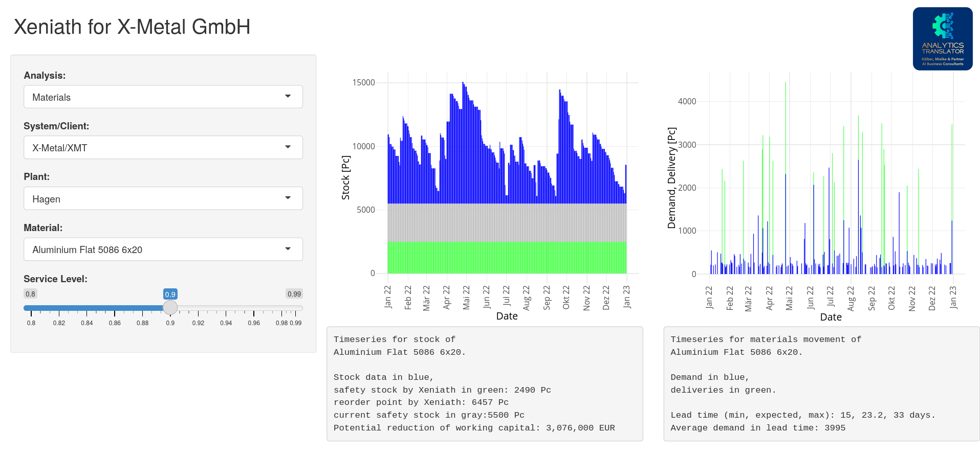Click the deliveries in green legend text
The height and width of the screenshot is (454, 980).
click(724, 390)
